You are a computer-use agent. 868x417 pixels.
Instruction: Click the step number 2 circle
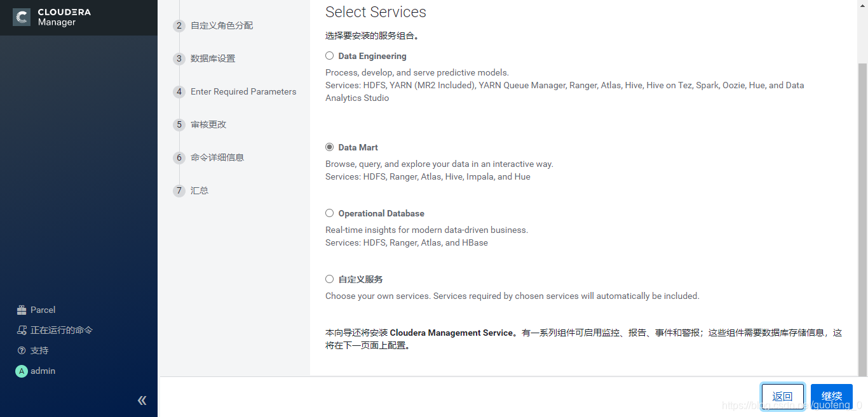179,26
